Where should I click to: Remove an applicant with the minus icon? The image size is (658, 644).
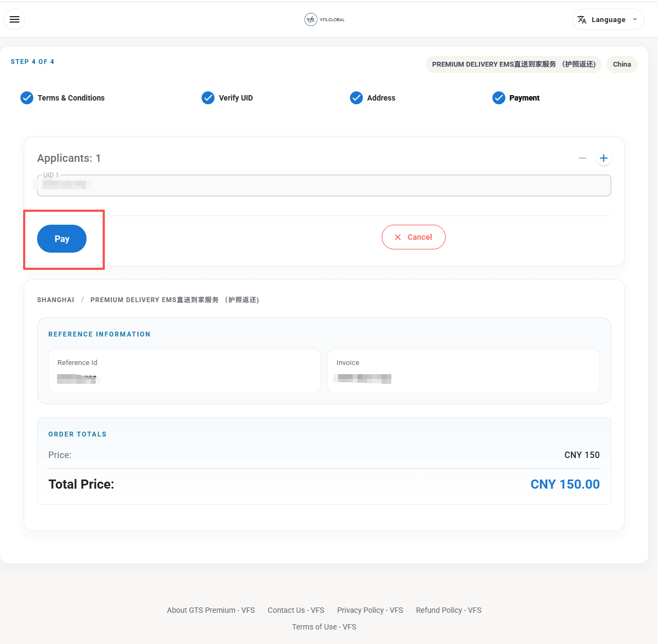click(582, 158)
